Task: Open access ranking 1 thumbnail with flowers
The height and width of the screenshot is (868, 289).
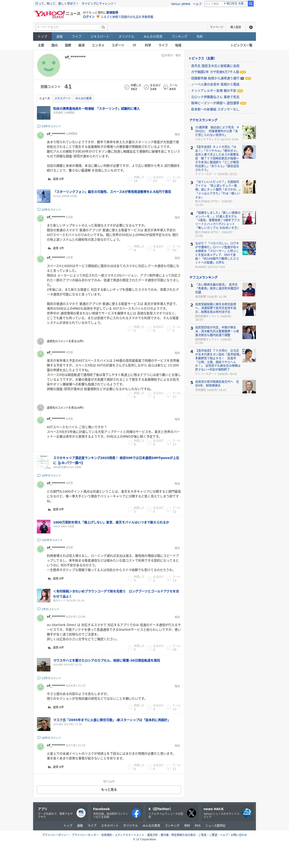Action: [249, 132]
